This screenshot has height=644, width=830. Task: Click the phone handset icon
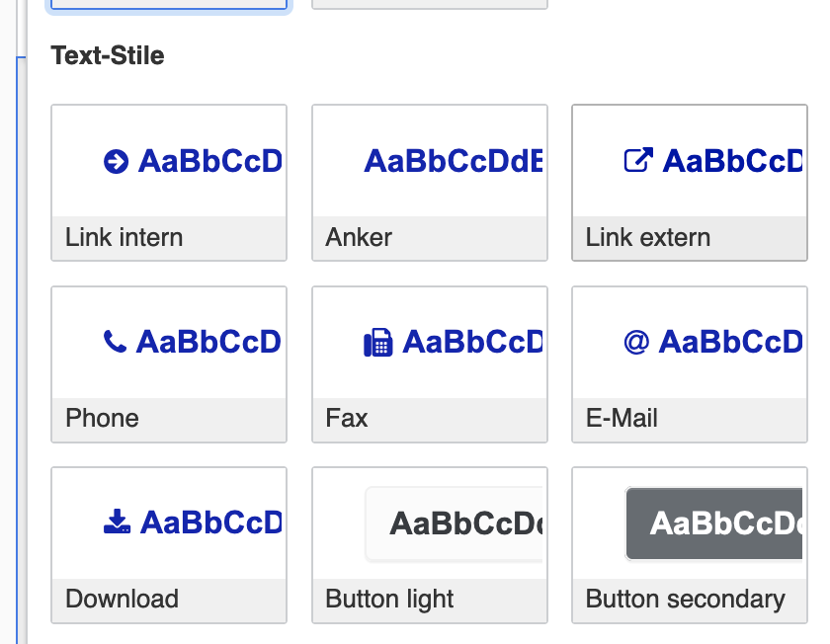click(x=115, y=342)
